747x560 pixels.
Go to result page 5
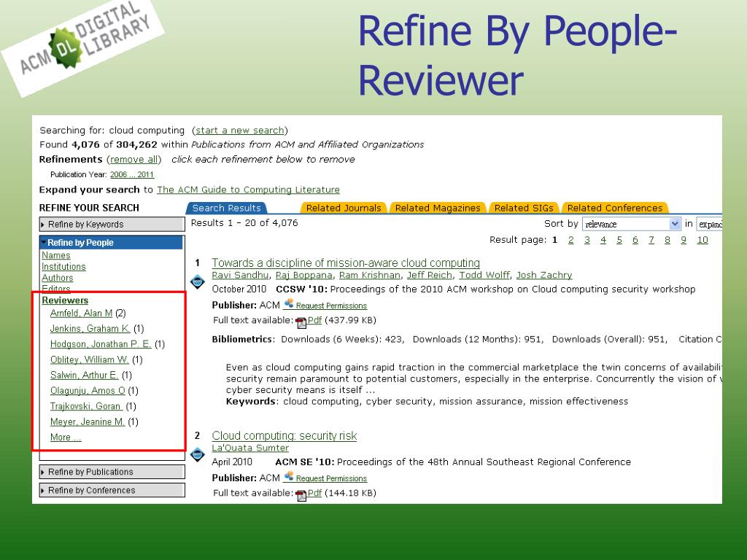tap(619, 240)
